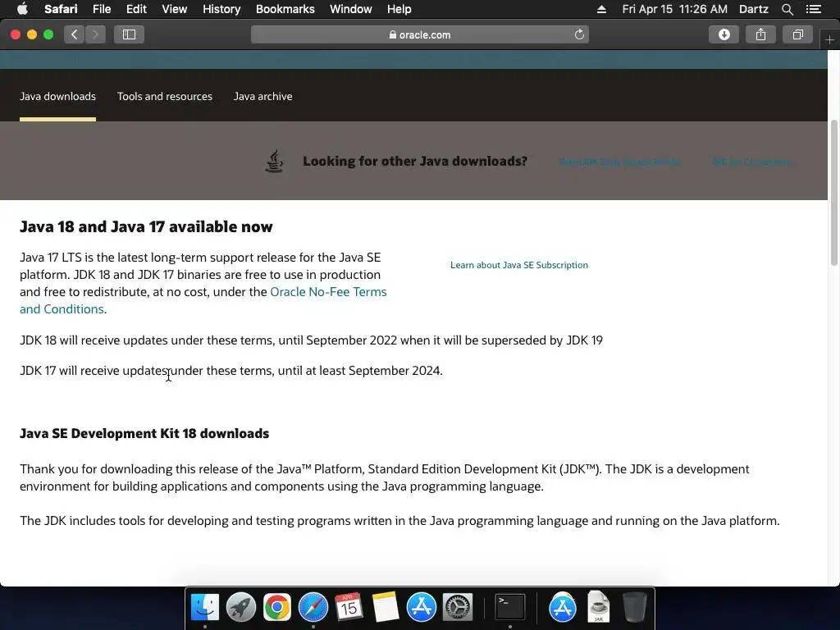The image size is (840, 630).
Task: Open the Trash in the Dock
Action: [x=635, y=608]
